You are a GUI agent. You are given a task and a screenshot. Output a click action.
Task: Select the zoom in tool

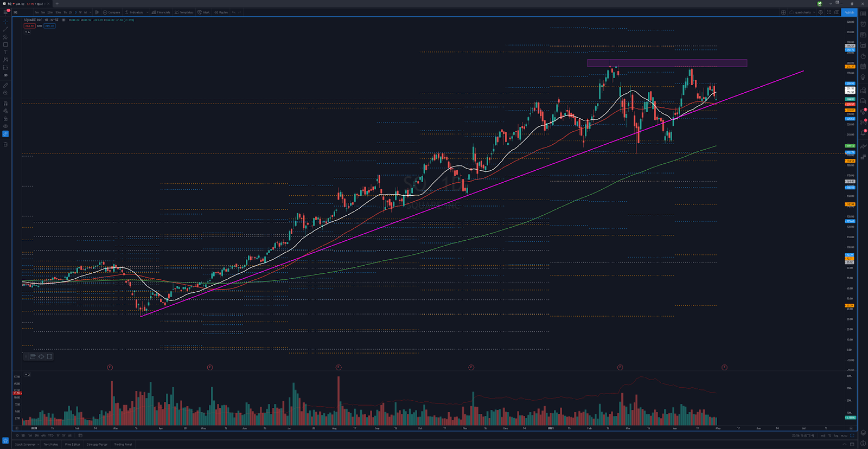click(5, 93)
